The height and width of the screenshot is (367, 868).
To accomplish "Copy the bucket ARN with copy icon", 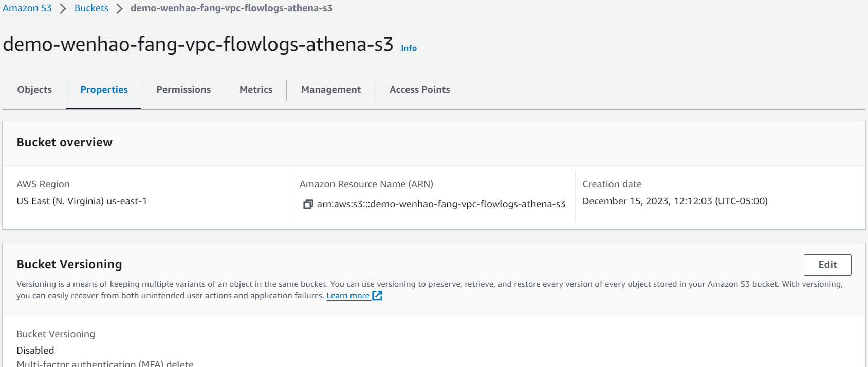I will tap(308, 204).
